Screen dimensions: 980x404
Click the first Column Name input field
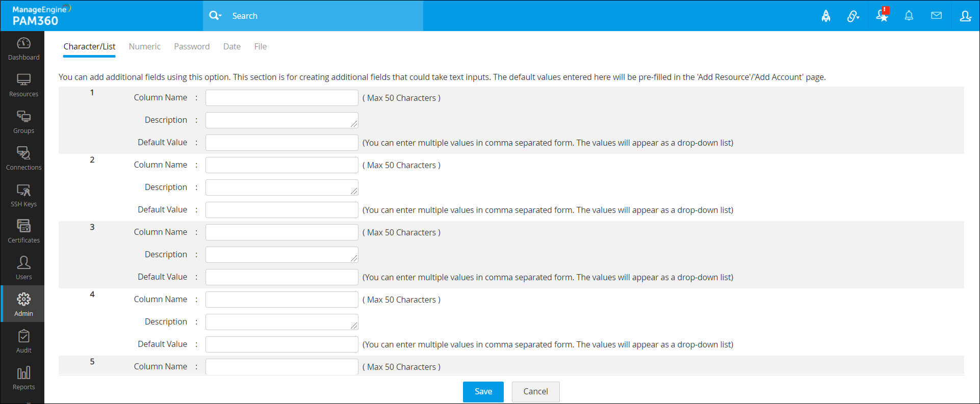tap(281, 98)
